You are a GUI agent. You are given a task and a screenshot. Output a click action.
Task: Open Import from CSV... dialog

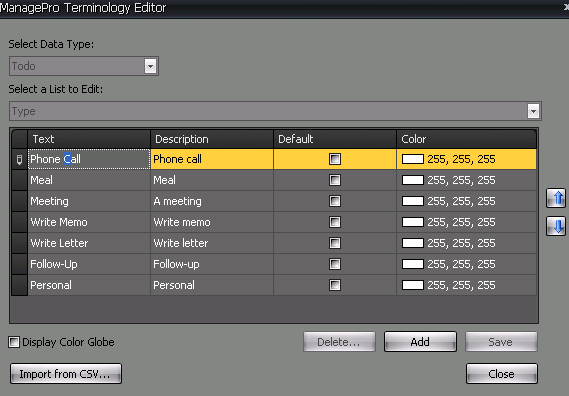pos(66,373)
